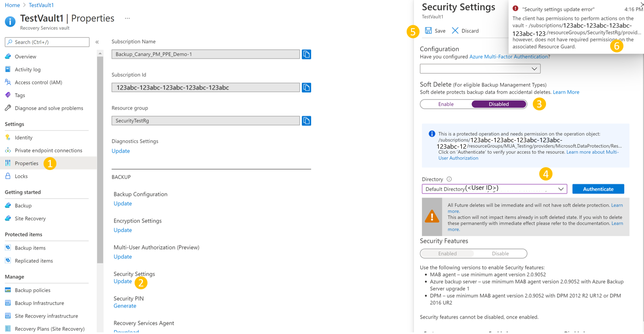Copy the Subscription Name value
The image size is (644, 334).
click(x=306, y=54)
